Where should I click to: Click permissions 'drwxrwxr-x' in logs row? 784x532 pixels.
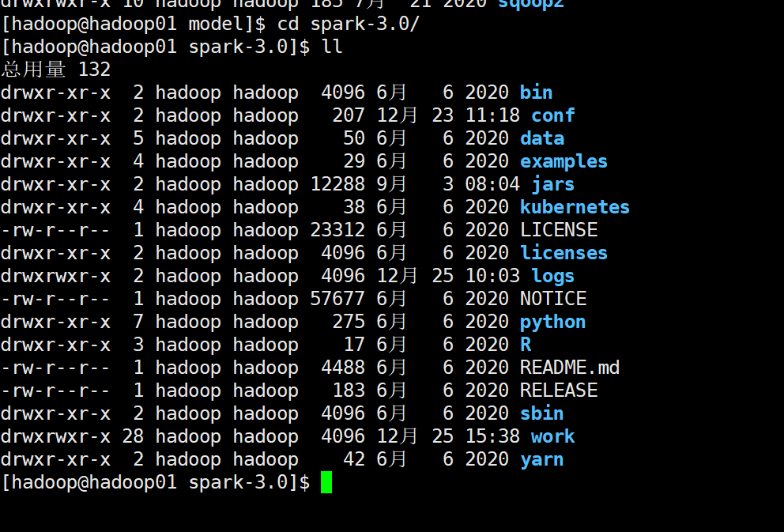pos(55,277)
